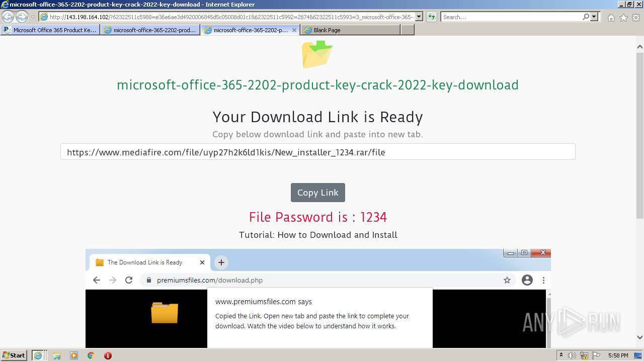644x362 pixels.
Task: Click the tutorial video thumbnail
Action: point(318,298)
